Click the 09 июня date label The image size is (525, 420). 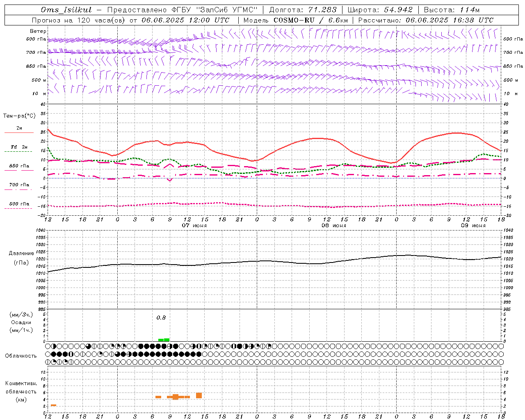[473, 226]
